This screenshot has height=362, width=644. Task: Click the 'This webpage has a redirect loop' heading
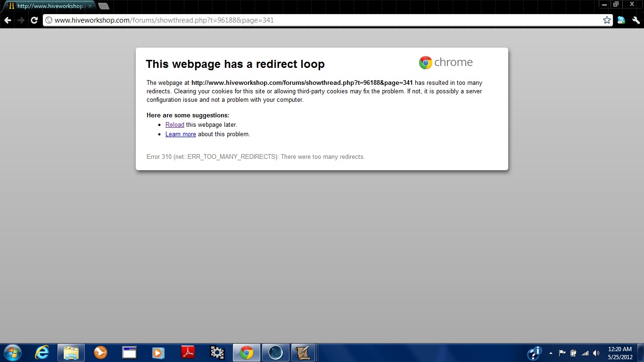click(x=235, y=64)
